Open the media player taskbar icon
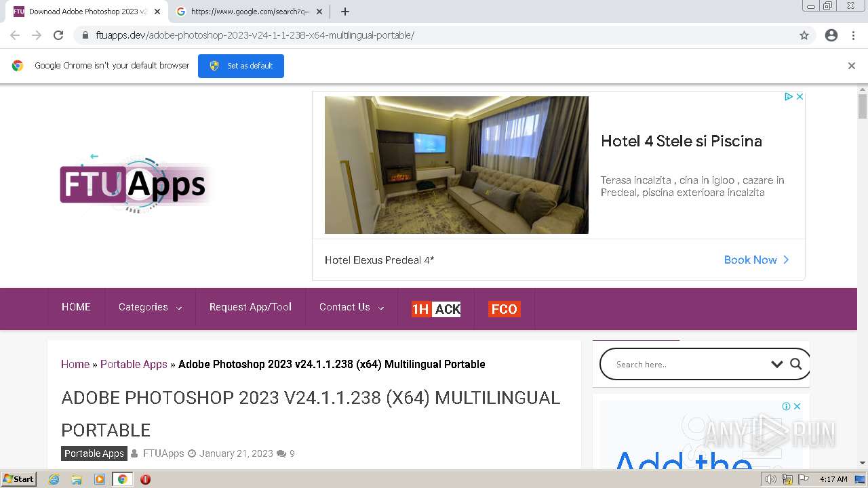The height and width of the screenshot is (488, 868). coord(100,479)
